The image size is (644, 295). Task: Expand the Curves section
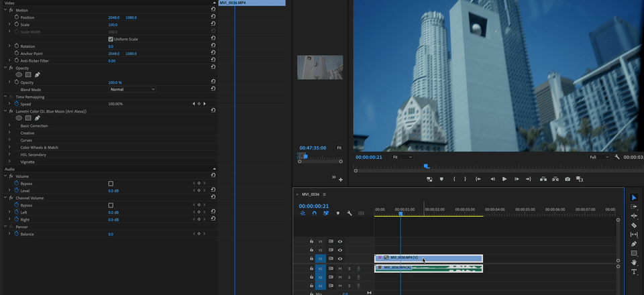9,140
